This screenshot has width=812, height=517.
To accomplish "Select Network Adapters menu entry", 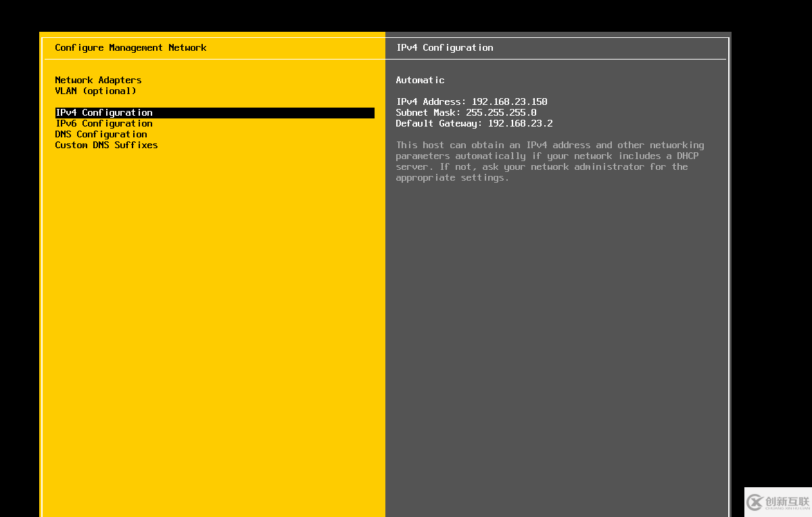I will pos(98,80).
